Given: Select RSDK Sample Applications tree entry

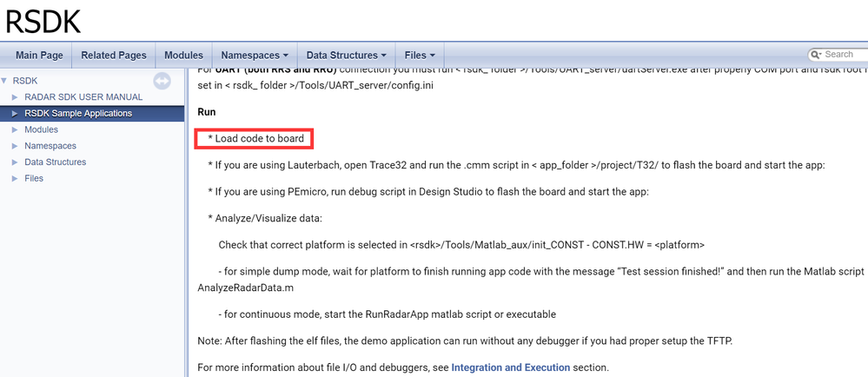Looking at the screenshot, I should (78, 114).
